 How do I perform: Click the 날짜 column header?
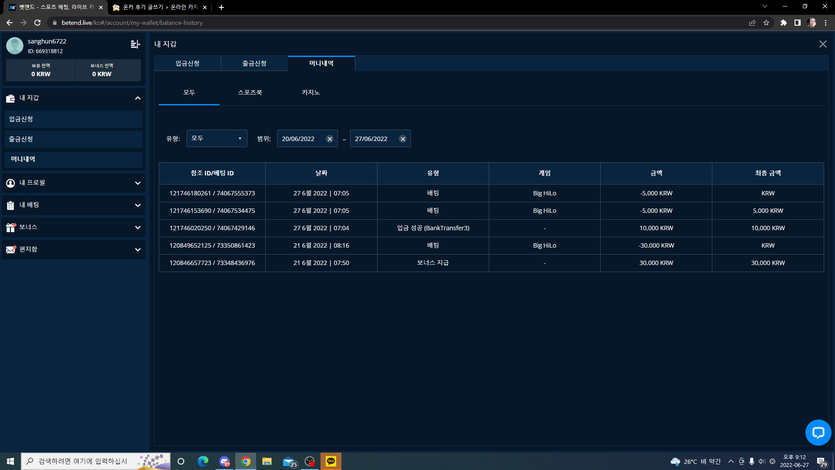coord(321,174)
